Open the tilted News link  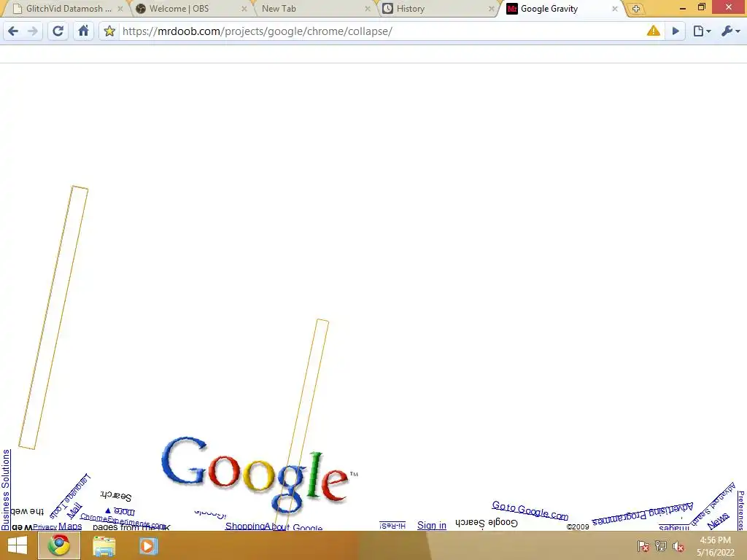[x=719, y=521]
